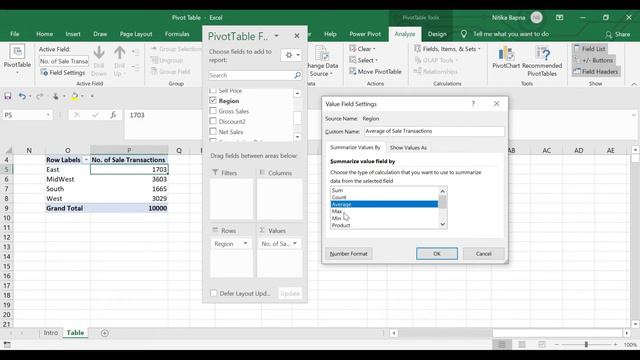The image size is (640, 360).
Task: Click OK in Value Field Settings
Action: [437, 253]
